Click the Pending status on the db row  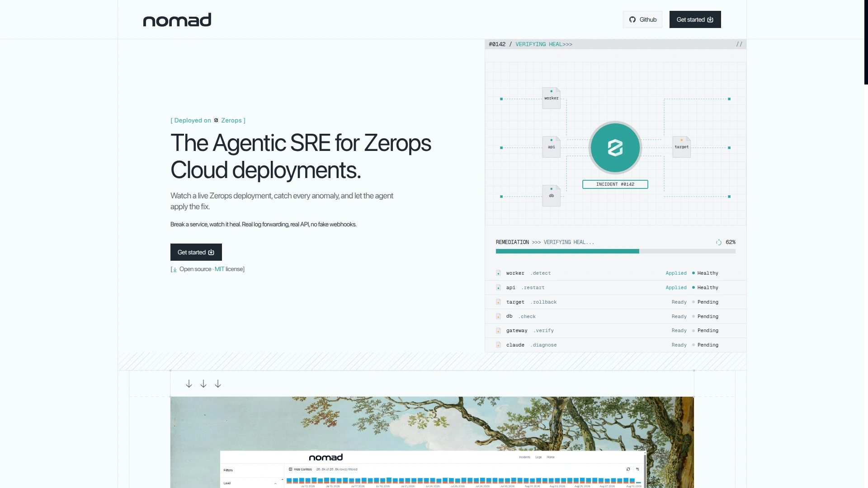[x=705, y=316]
